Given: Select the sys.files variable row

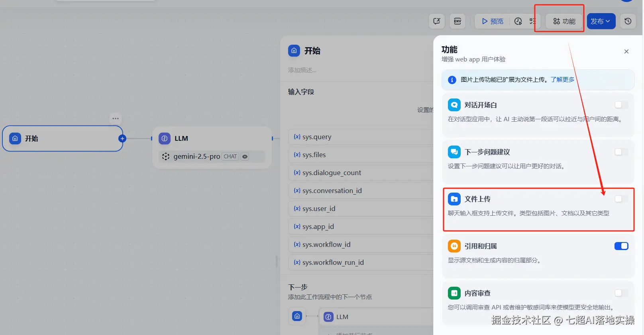Looking at the screenshot, I should coord(361,155).
